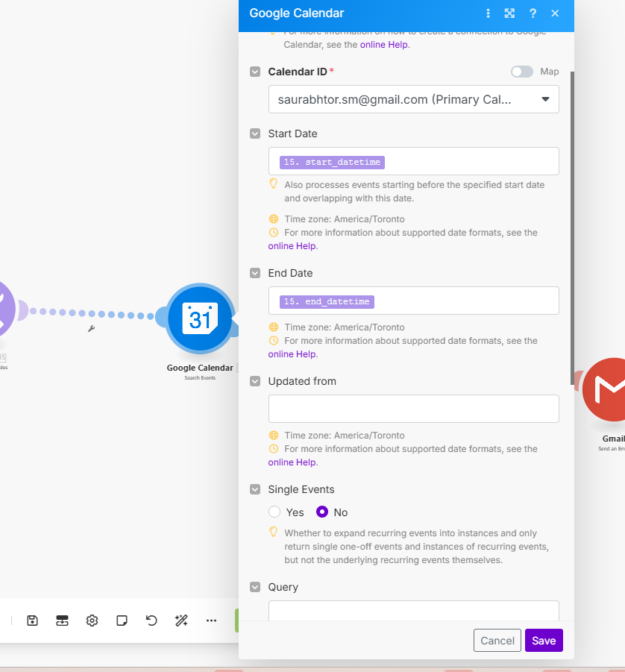Click the End Date input field
The image size is (625, 672).
414,301
